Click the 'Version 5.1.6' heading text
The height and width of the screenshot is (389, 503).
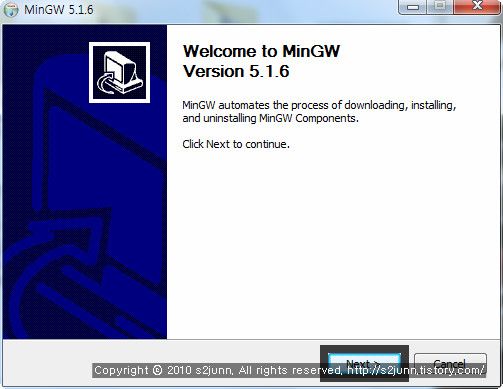click(x=236, y=71)
